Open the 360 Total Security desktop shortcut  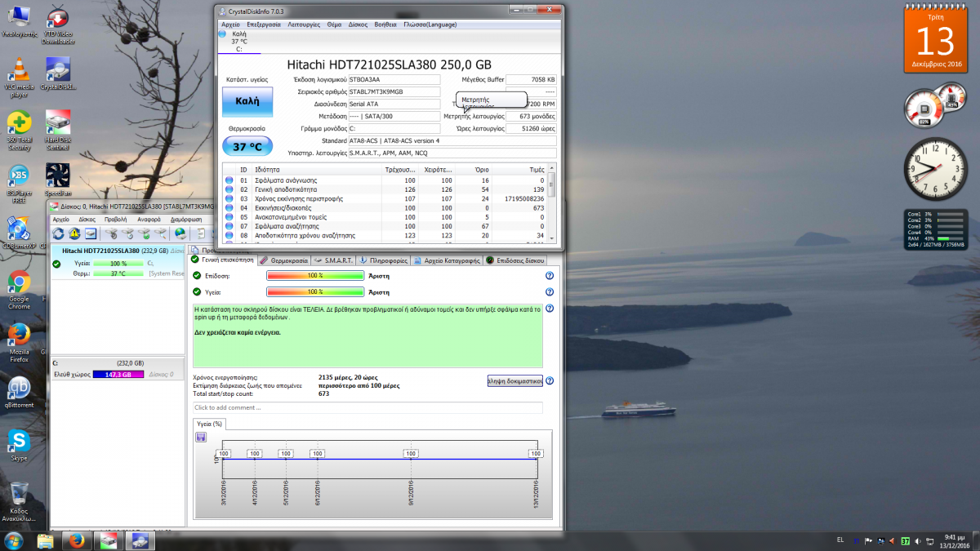pyautogui.click(x=19, y=131)
